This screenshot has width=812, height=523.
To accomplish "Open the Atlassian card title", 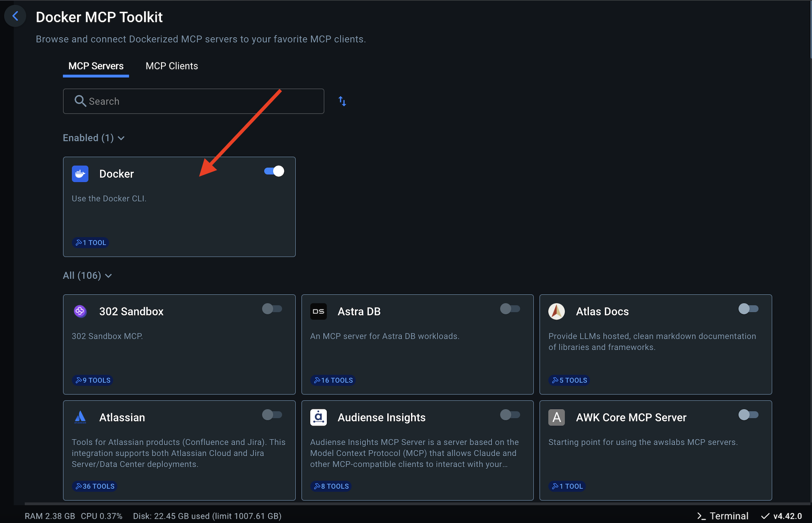I will tap(122, 417).
